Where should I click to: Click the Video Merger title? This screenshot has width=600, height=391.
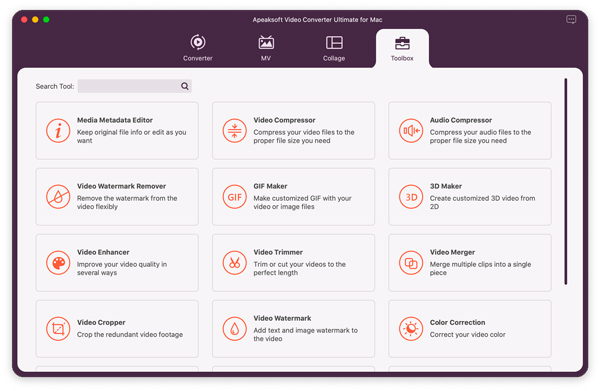coord(452,253)
